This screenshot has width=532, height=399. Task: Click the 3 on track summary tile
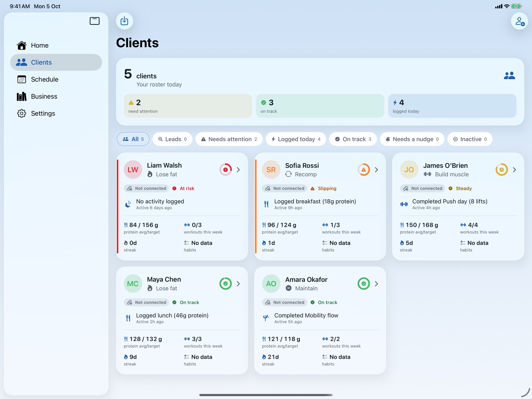[320, 106]
